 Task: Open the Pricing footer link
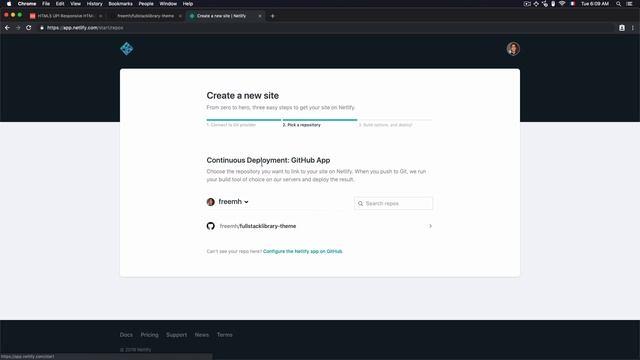(x=149, y=335)
